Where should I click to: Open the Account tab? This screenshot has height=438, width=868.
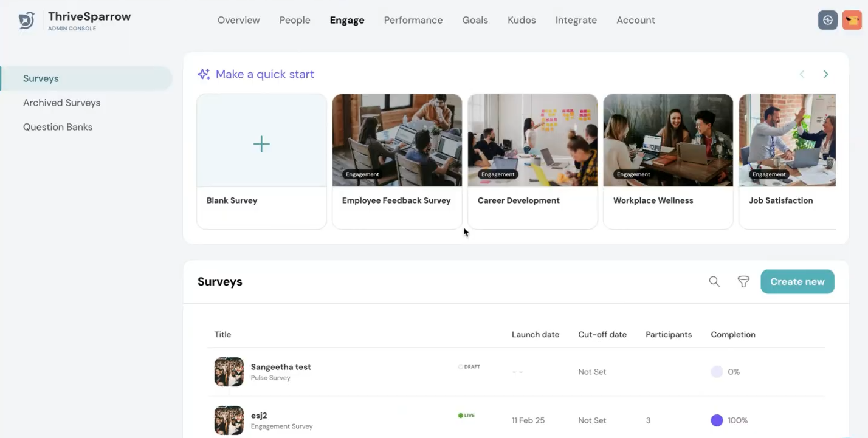click(x=636, y=20)
